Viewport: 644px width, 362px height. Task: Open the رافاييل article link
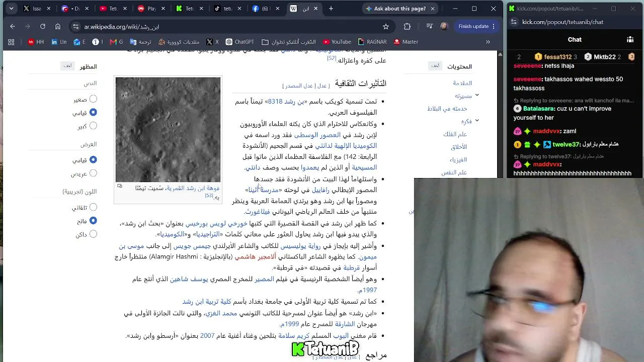320,190
